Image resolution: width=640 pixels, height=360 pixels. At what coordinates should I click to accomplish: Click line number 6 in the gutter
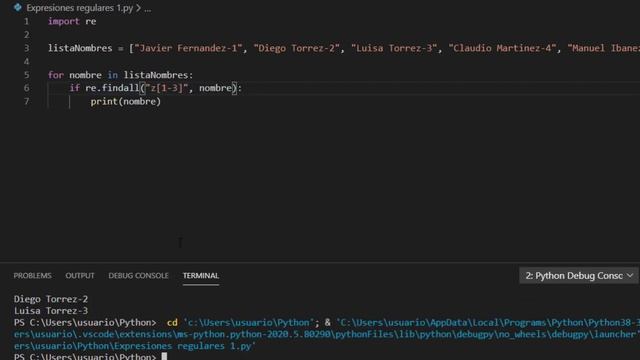(x=27, y=88)
